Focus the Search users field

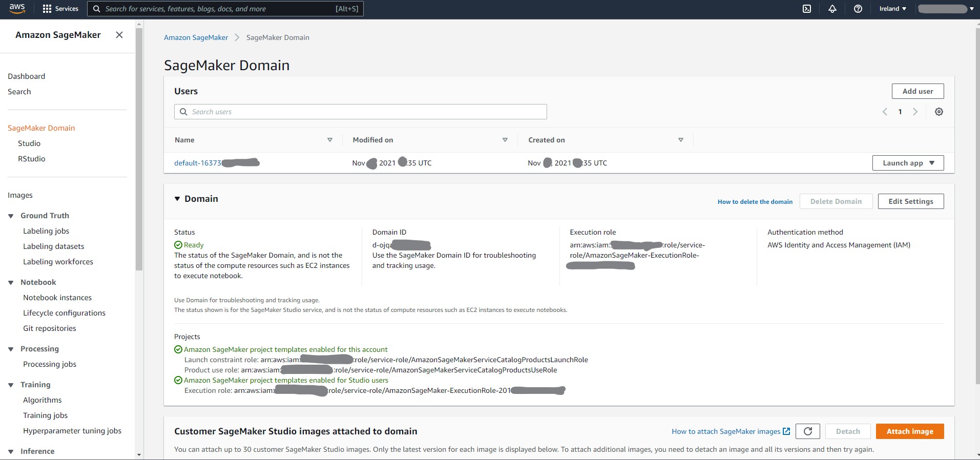pos(361,112)
